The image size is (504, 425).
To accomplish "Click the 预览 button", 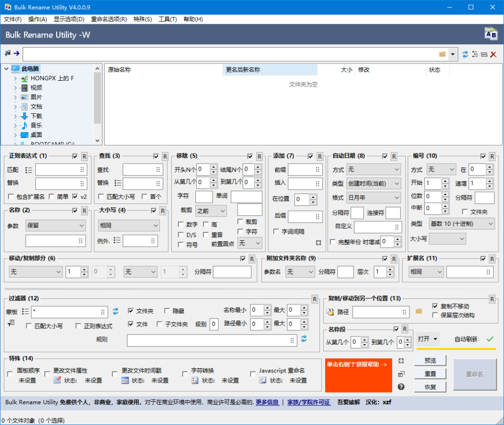I will click(x=430, y=360).
